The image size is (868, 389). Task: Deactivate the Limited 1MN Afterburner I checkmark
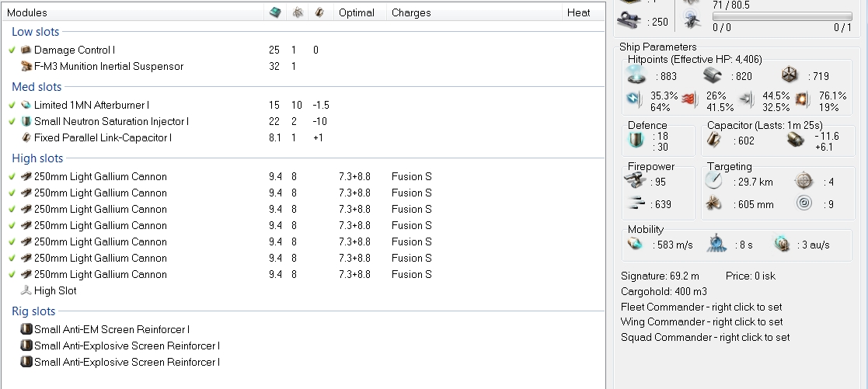pyautogui.click(x=12, y=105)
